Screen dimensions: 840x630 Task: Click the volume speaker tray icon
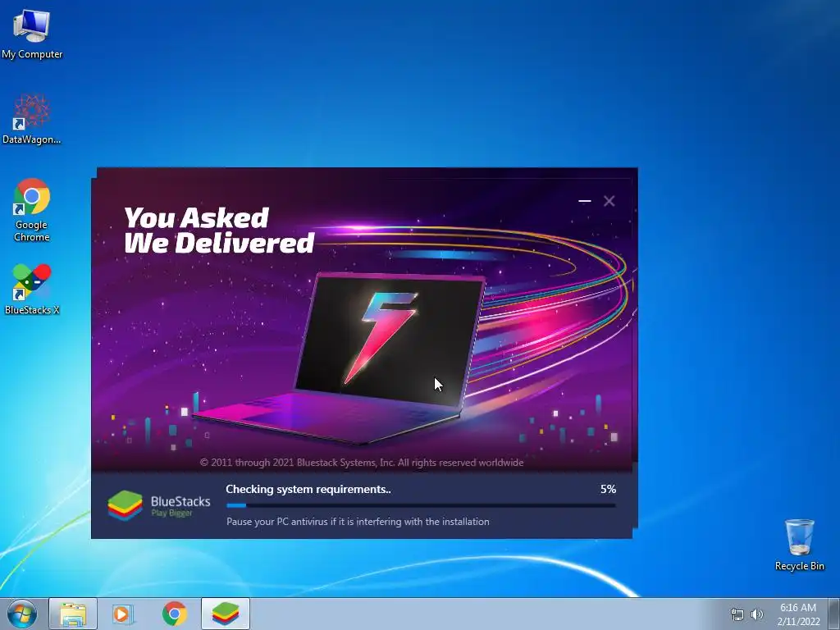click(x=756, y=614)
